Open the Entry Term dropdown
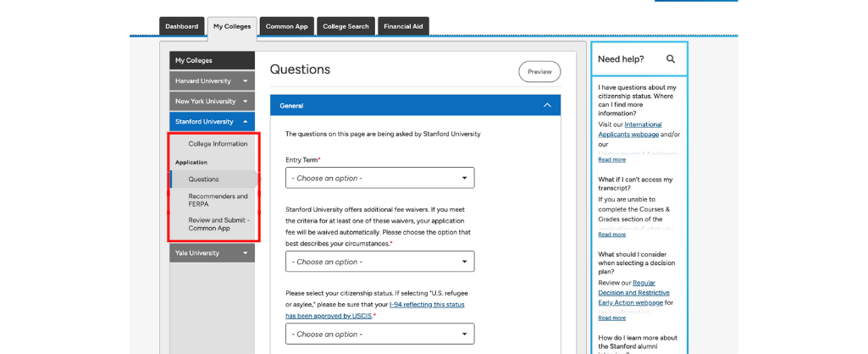 [x=379, y=178]
